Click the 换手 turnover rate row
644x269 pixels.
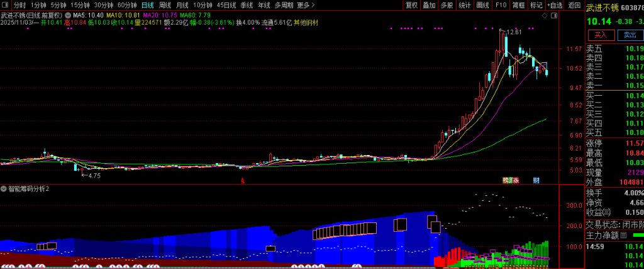pos(614,193)
